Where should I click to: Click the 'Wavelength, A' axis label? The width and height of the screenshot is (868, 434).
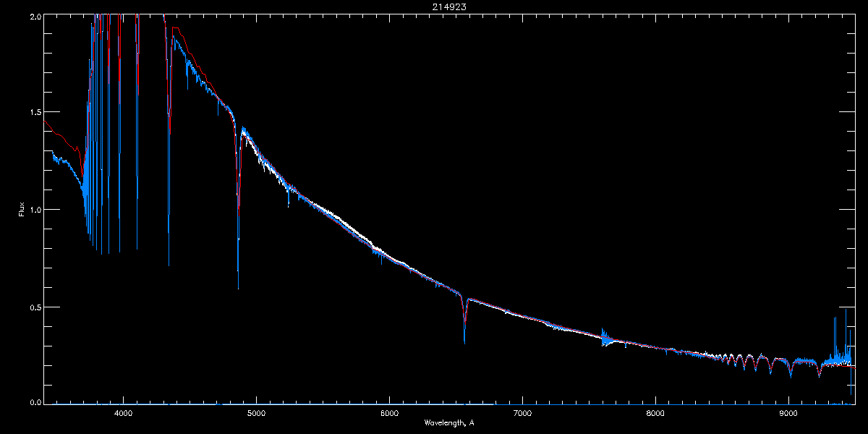pos(449,423)
